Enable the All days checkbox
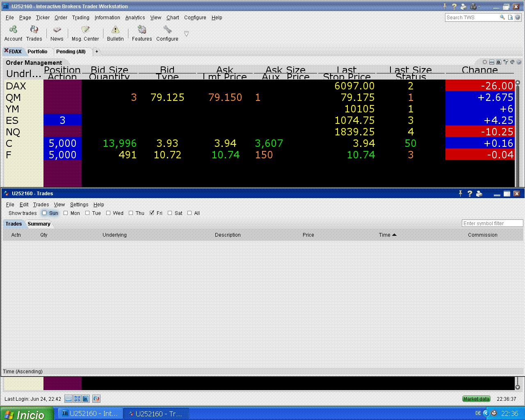Viewport: 525px width, 420px height. coord(189,213)
